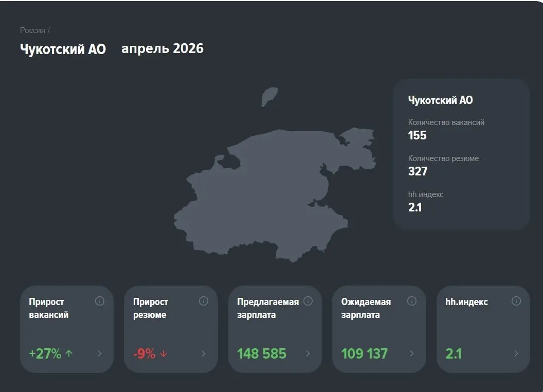Expand chevron on Ожидаемая зарплата card

click(412, 353)
